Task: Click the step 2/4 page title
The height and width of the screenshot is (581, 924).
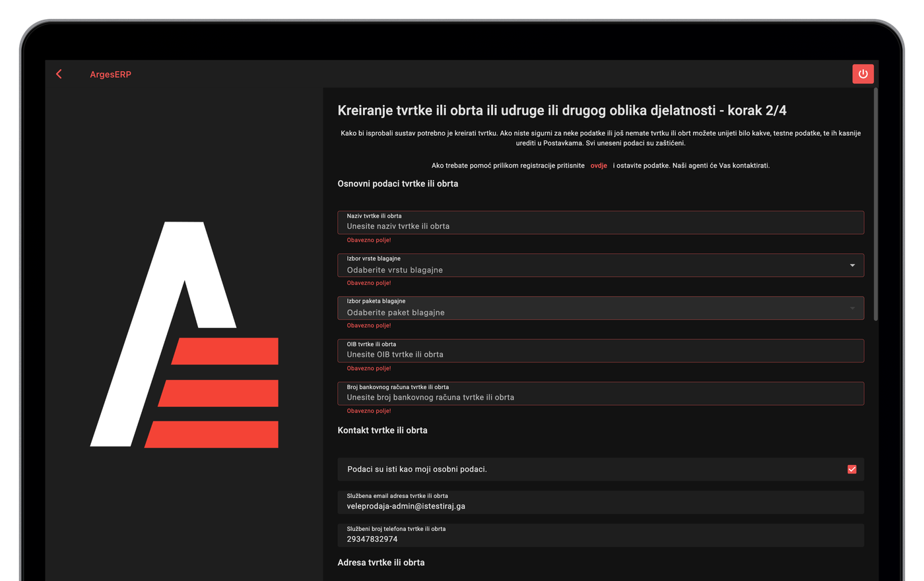Action: (x=562, y=111)
